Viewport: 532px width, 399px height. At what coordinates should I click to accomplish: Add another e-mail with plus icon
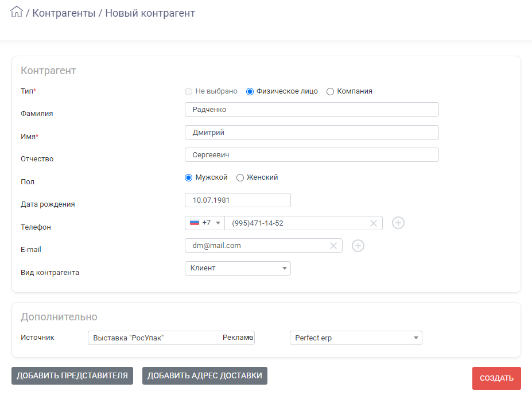(x=358, y=246)
